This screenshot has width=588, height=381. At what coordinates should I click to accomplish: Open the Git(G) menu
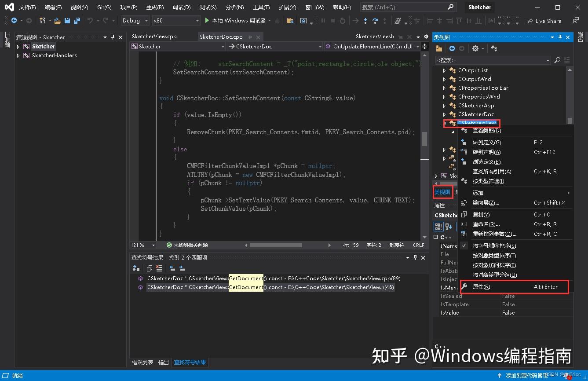pos(104,7)
